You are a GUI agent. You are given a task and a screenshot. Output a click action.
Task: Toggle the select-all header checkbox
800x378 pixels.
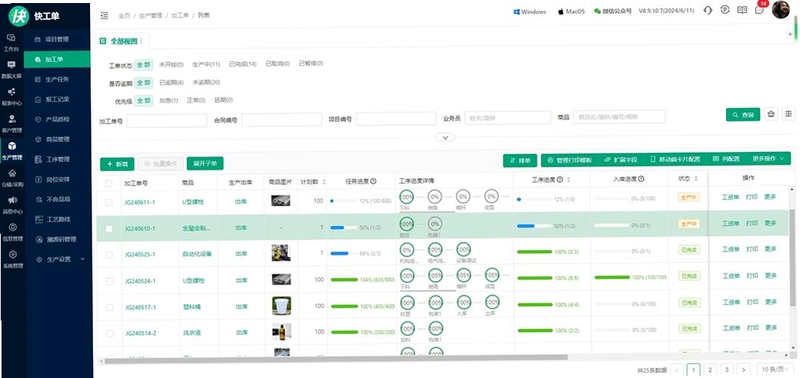[x=109, y=183]
